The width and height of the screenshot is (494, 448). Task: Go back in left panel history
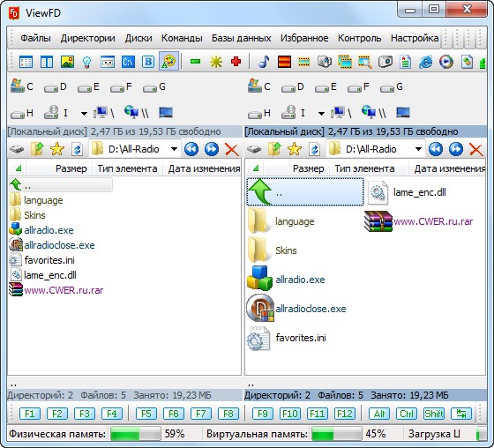191,149
